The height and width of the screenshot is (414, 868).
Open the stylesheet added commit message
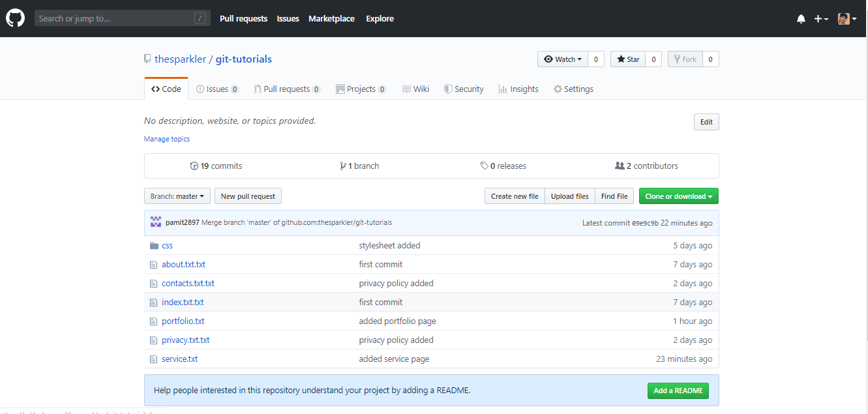click(x=389, y=246)
